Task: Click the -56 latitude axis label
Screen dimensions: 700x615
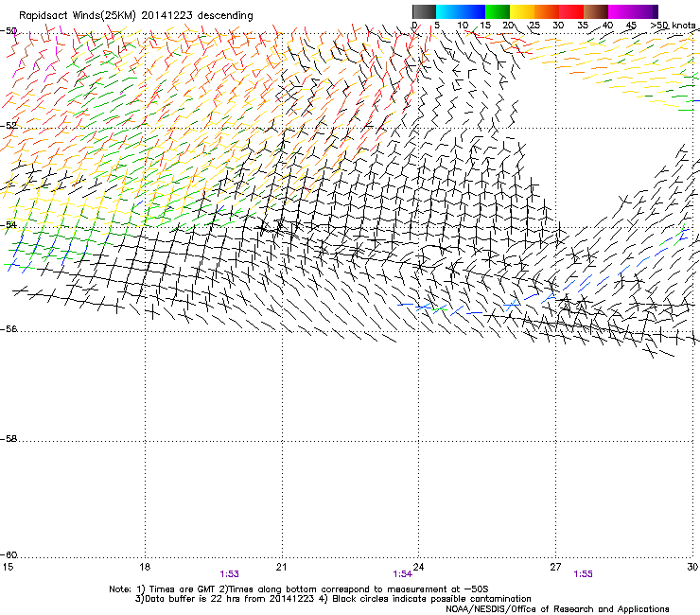Action: coord(9,328)
